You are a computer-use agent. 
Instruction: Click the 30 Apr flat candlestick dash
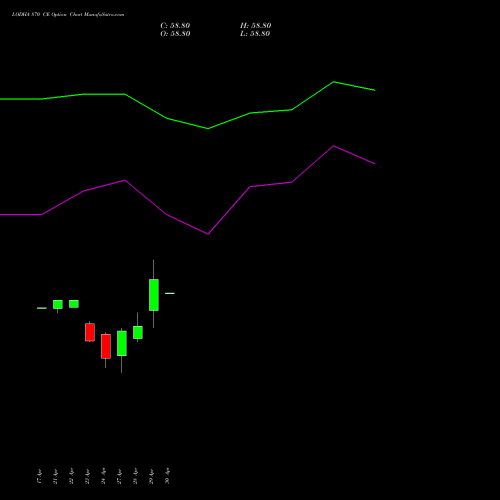[170, 293]
